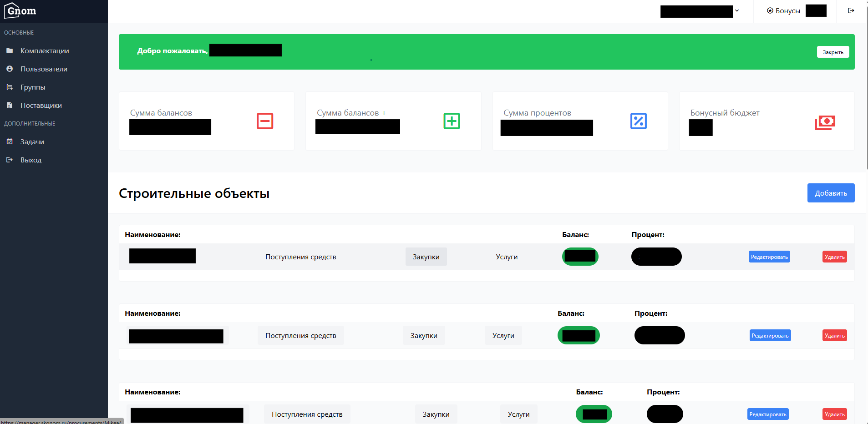Click the Сумма процентов card label
The image size is (868, 424).
(537, 113)
